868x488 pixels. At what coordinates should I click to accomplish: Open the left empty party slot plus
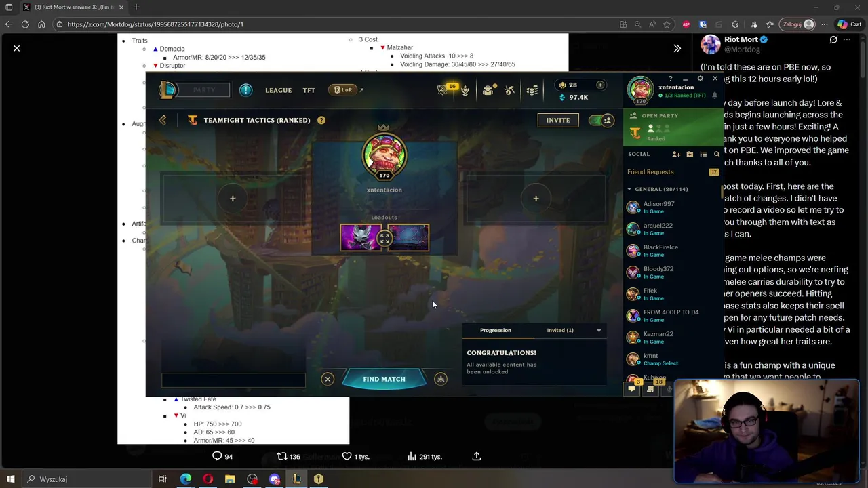[x=233, y=199]
